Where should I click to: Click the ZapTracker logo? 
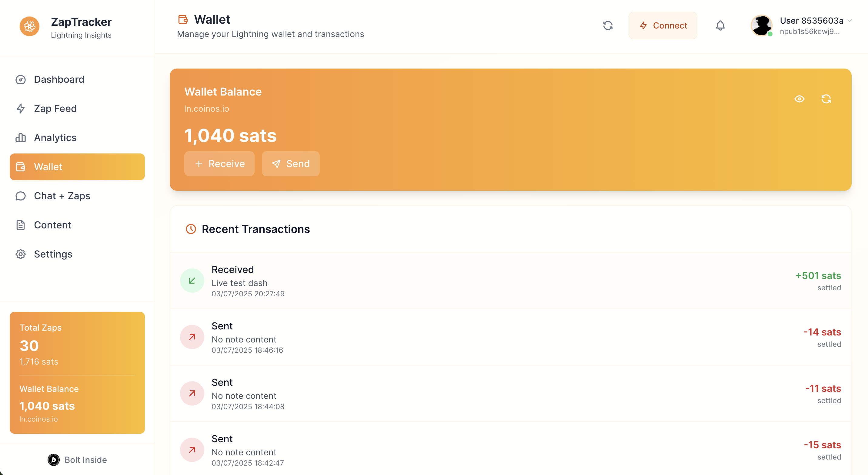30,26
